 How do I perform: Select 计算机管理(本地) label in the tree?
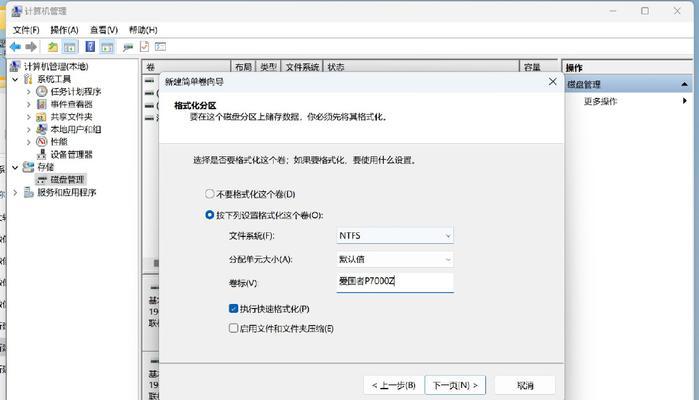[x=56, y=66]
